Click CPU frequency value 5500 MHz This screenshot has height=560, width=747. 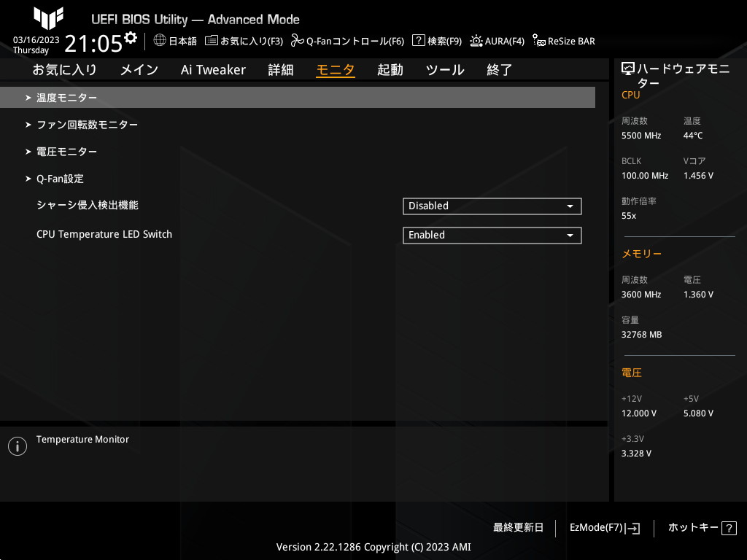pyautogui.click(x=641, y=135)
